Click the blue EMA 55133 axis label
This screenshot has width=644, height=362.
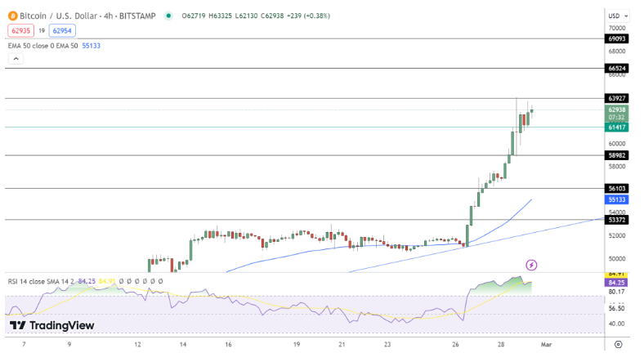point(617,199)
